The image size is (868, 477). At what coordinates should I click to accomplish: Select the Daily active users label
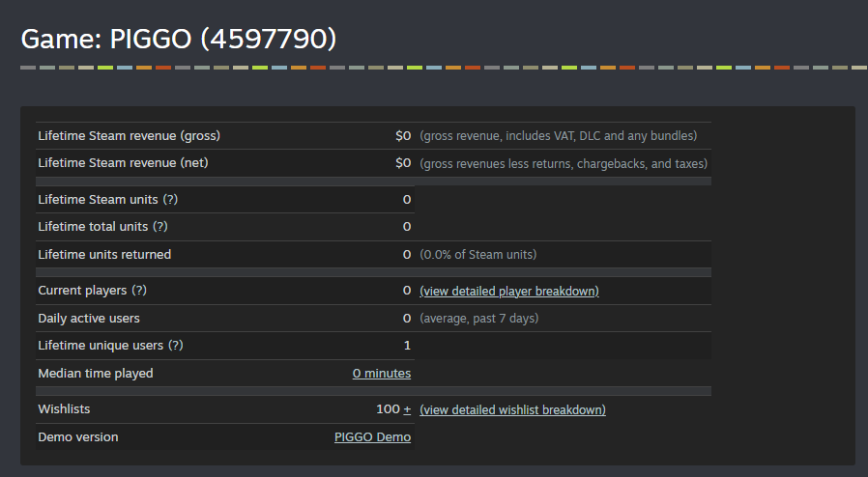point(89,319)
